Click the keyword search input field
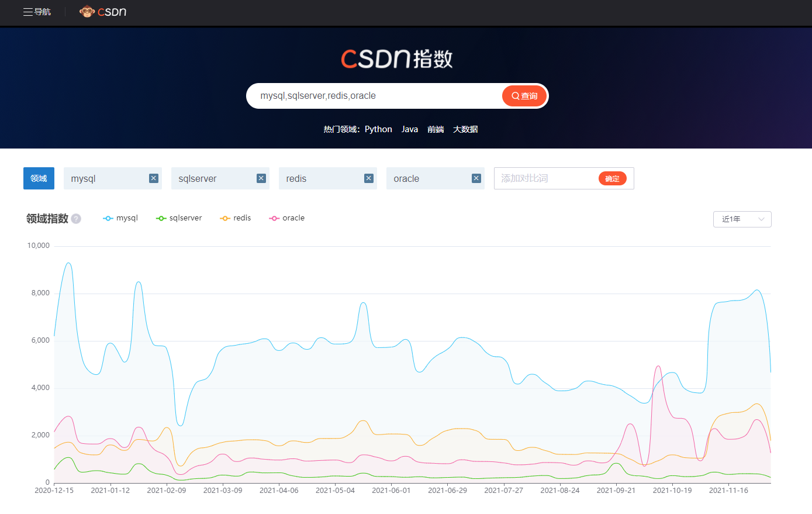The width and height of the screenshot is (812, 514). (x=374, y=96)
